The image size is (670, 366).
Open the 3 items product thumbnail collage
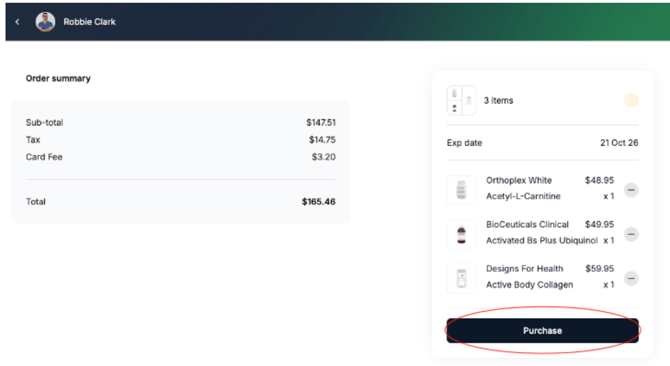[461, 100]
